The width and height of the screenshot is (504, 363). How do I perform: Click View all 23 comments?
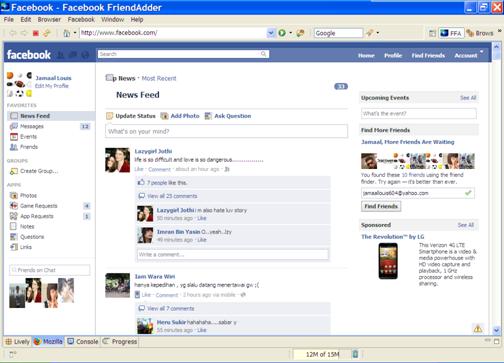(172, 196)
